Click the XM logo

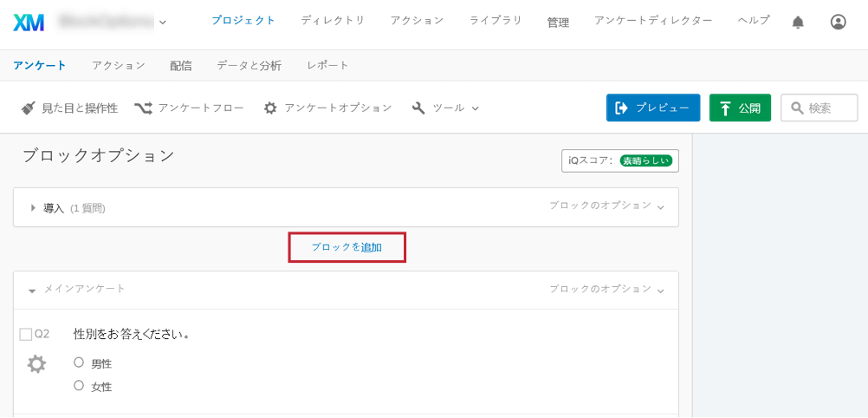click(29, 23)
